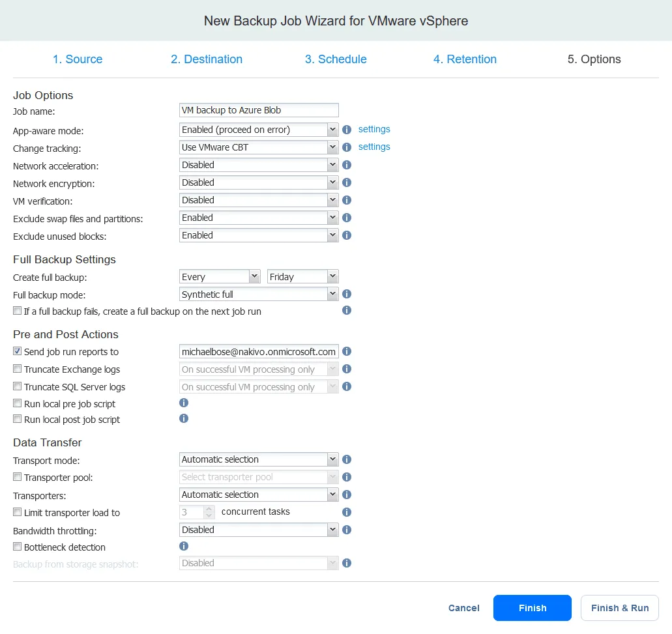Image resolution: width=672 pixels, height=634 pixels.
Task: Click info icon beside Bandwidth throttling
Action: coord(347,530)
